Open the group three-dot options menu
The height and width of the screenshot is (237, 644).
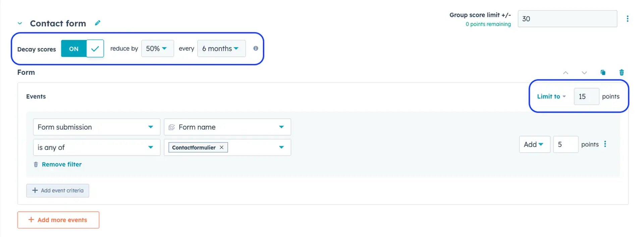coord(627,19)
